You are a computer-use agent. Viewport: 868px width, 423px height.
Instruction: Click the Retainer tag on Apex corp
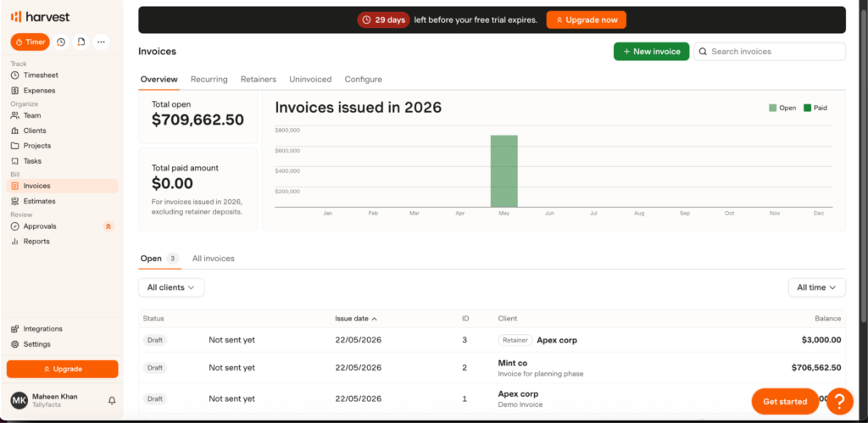(x=515, y=340)
